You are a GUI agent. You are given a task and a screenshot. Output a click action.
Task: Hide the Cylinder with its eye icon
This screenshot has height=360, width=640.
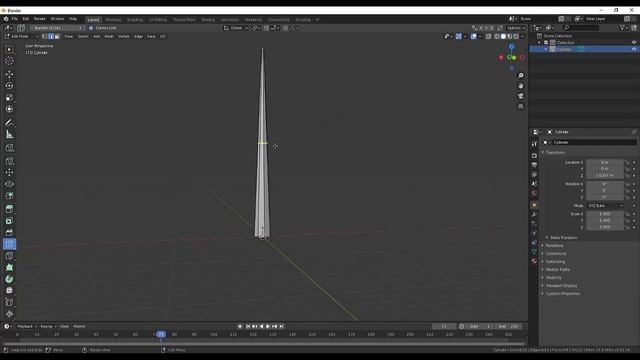tap(634, 49)
